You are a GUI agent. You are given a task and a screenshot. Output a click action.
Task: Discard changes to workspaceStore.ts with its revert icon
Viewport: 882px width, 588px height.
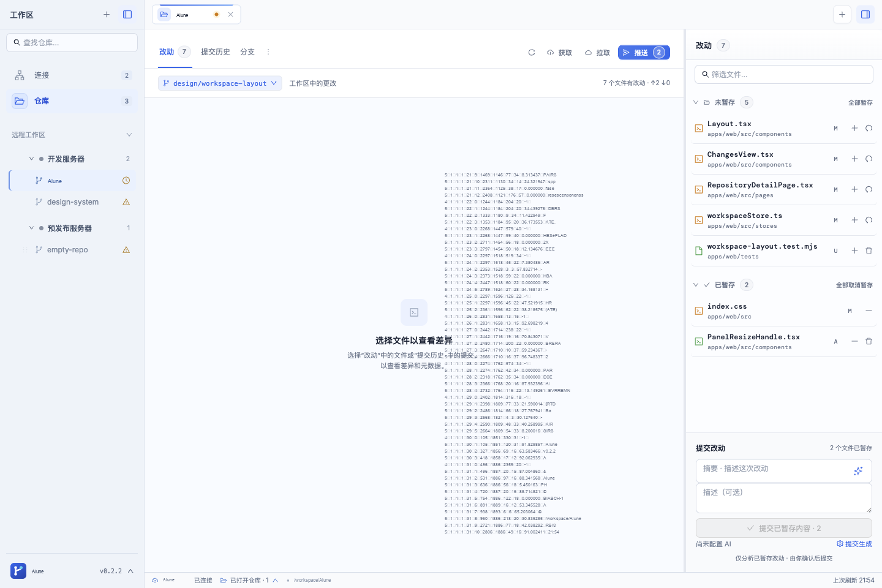[869, 220]
